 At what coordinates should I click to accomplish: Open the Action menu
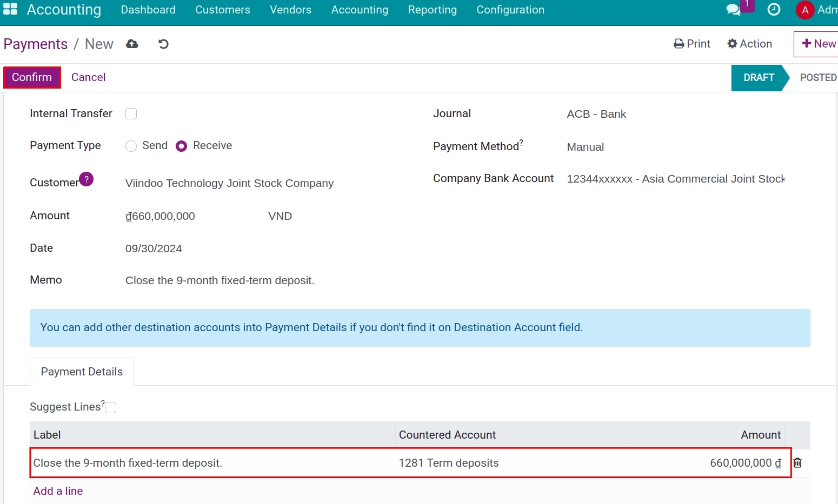point(749,44)
